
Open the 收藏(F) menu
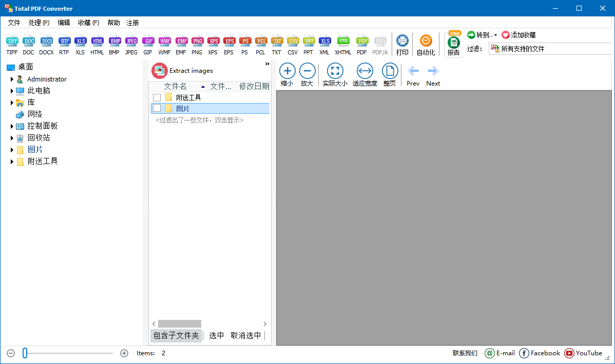click(x=88, y=23)
